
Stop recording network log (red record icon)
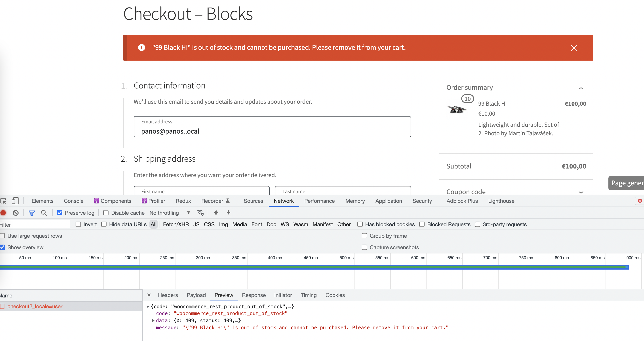click(3, 213)
